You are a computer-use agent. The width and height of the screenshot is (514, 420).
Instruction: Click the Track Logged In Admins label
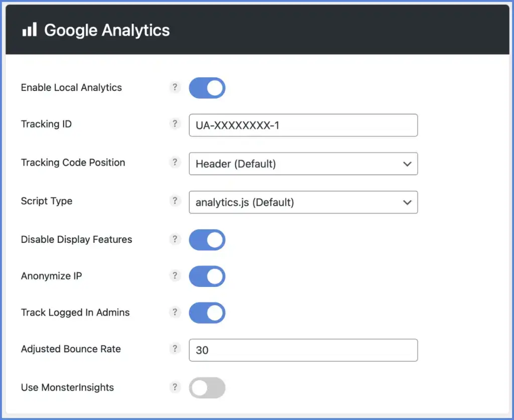75,313
